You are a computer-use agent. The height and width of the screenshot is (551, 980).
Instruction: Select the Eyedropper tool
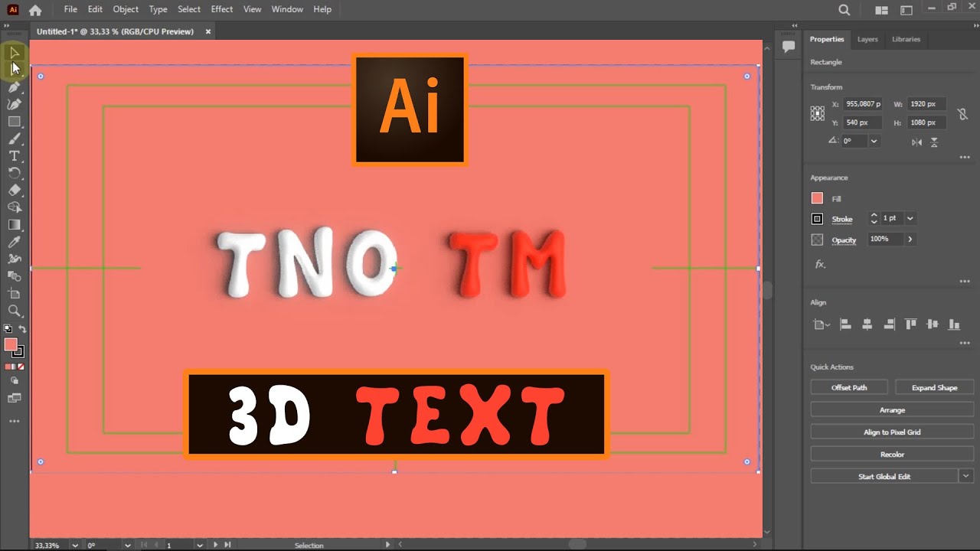[15, 242]
